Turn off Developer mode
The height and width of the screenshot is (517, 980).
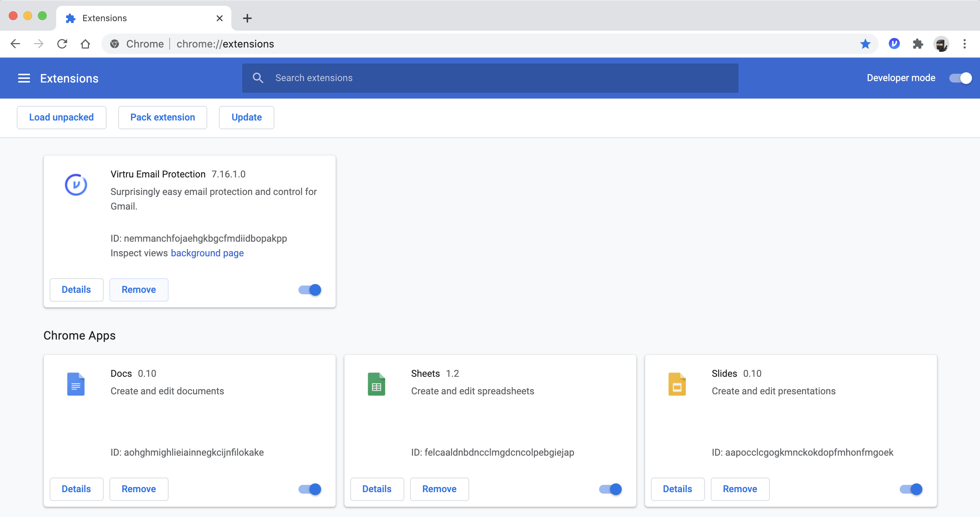click(961, 78)
